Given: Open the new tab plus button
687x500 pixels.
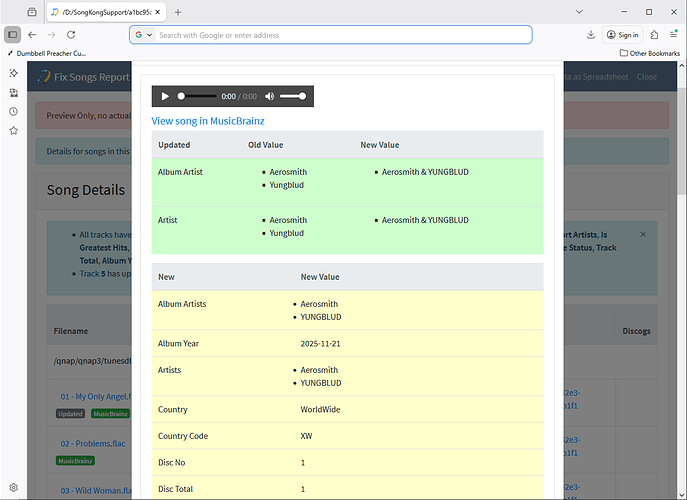Looking at the screenshot, I should (178, 12).
